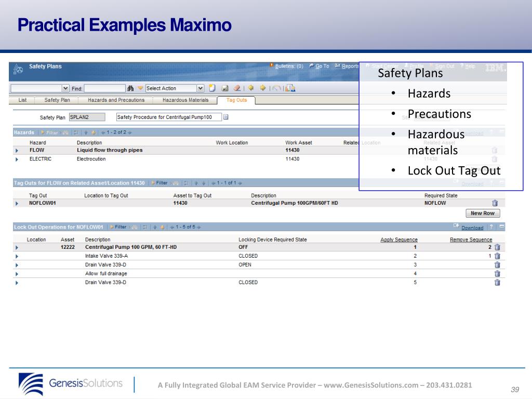Open the Hazards and Precautions tab
Viewport: 532px width, 399px height.
(116, 100)
